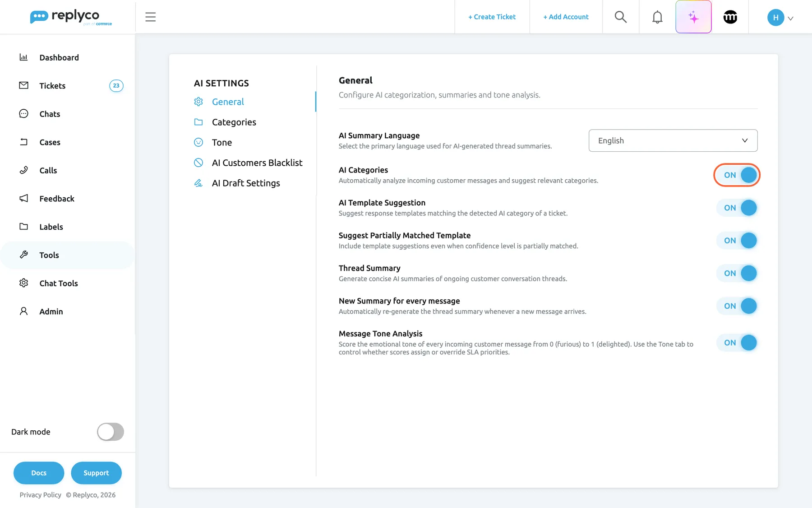812x508 pixels.
Task: Click the Dashboard chart icon
Action: (x=23, y=57)
